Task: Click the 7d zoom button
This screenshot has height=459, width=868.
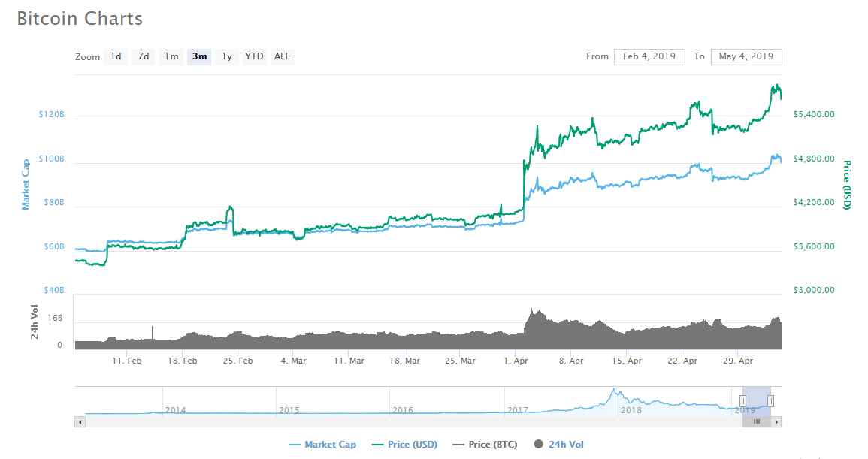Action: point(144,56)
